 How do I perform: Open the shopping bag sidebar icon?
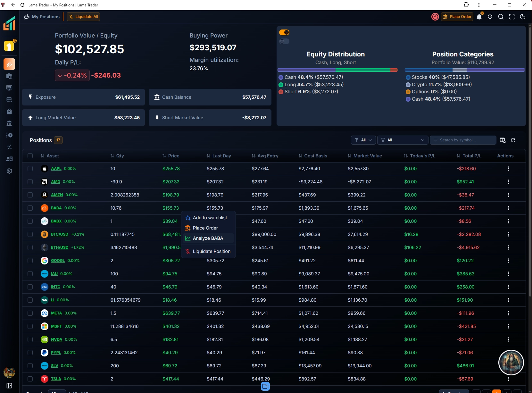click(x=9, y=111)
